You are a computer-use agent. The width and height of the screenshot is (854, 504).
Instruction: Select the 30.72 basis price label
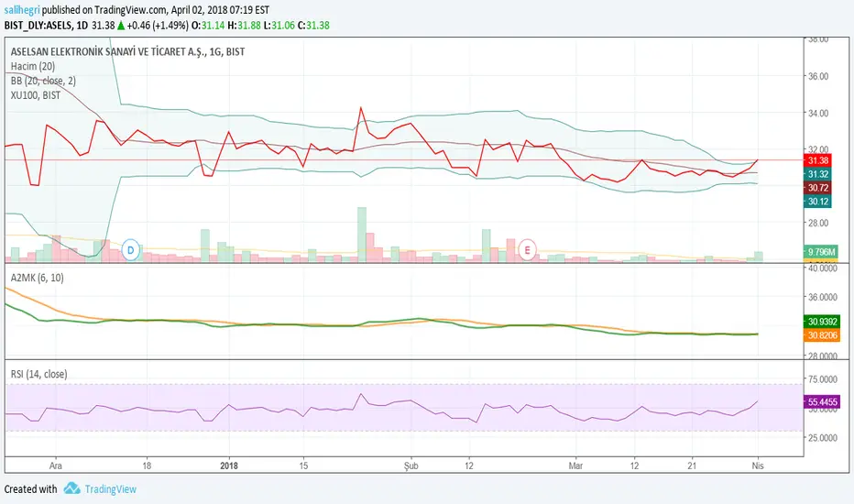coord(817,188)
